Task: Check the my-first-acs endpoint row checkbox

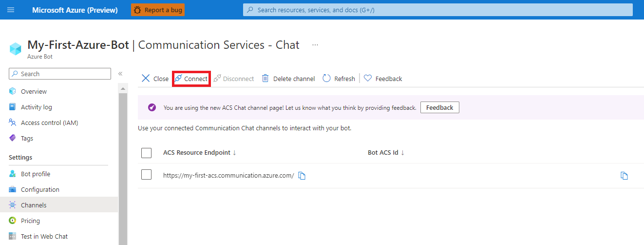Action: point(146,174)
